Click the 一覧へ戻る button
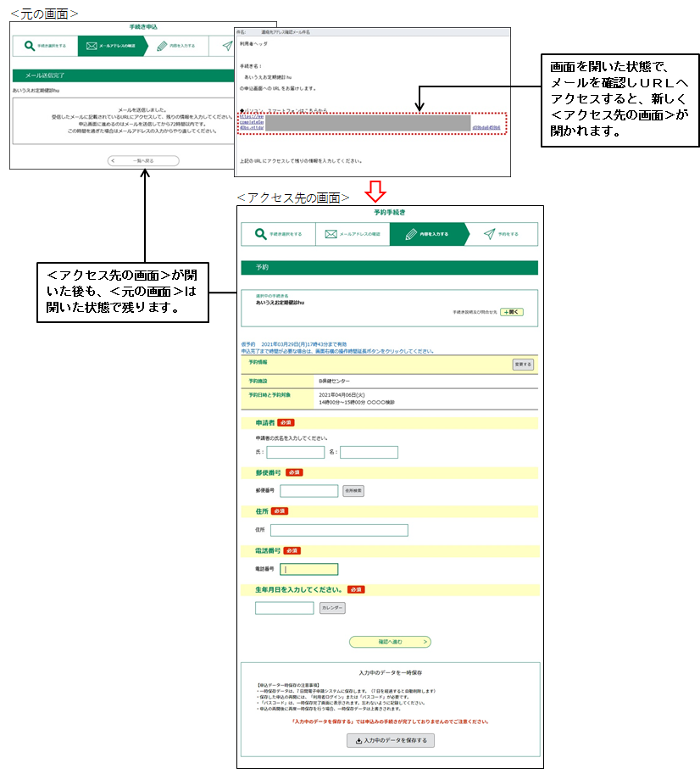 [x=143, y=160]
